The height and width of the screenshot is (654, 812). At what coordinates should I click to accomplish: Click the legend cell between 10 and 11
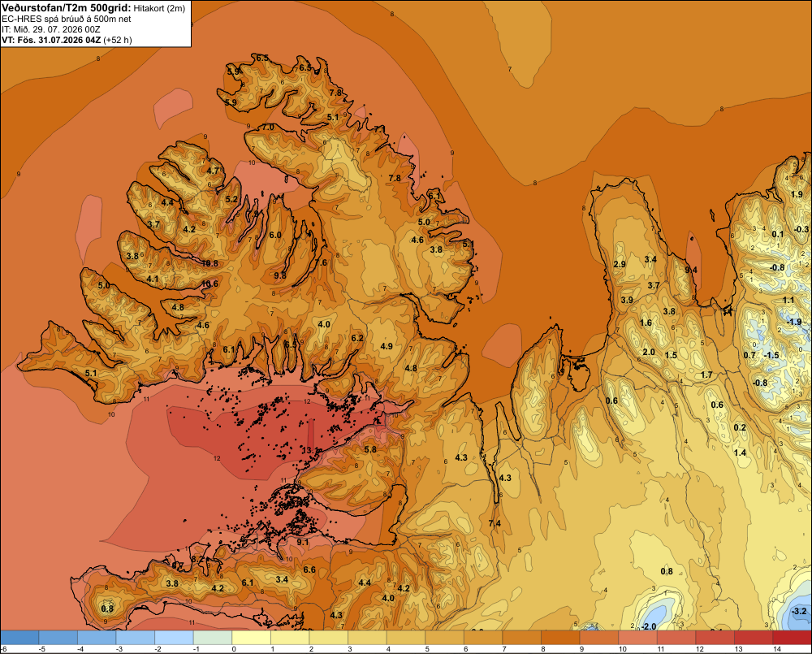637,637
